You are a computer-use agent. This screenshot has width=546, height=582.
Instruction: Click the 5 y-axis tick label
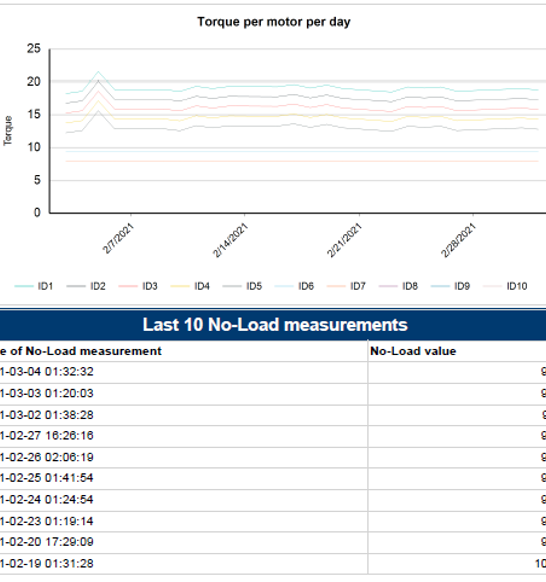[x=37, y=180]
